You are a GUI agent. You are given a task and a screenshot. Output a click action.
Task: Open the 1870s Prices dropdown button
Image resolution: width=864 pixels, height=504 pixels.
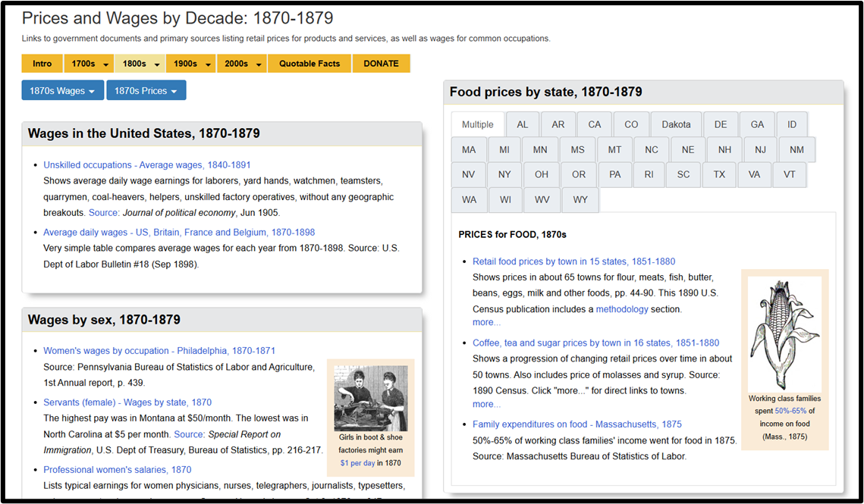pyautogui.click(x=146, y=91)
